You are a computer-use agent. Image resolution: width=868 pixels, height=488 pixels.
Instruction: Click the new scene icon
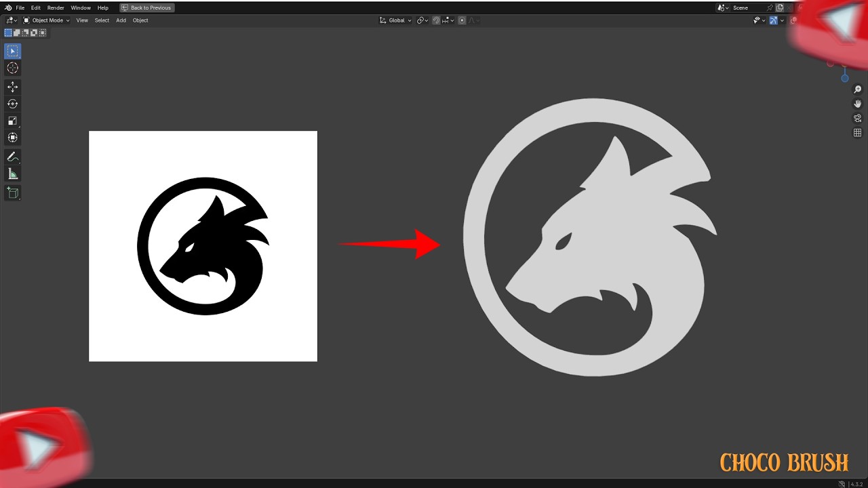(780, 7)
